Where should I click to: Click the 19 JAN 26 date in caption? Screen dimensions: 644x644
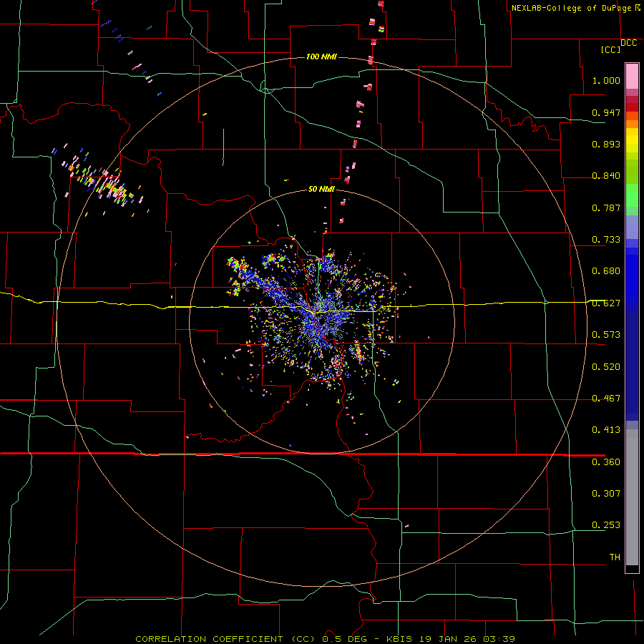point(449,639)
